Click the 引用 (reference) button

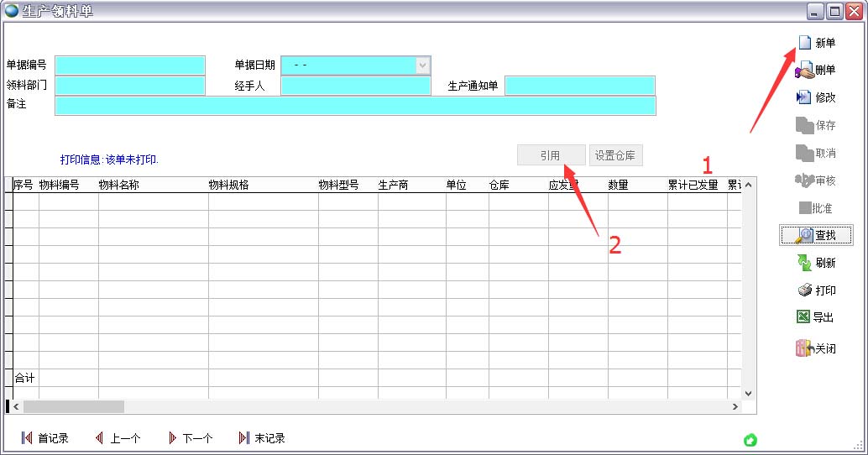(x=551, y=155)
